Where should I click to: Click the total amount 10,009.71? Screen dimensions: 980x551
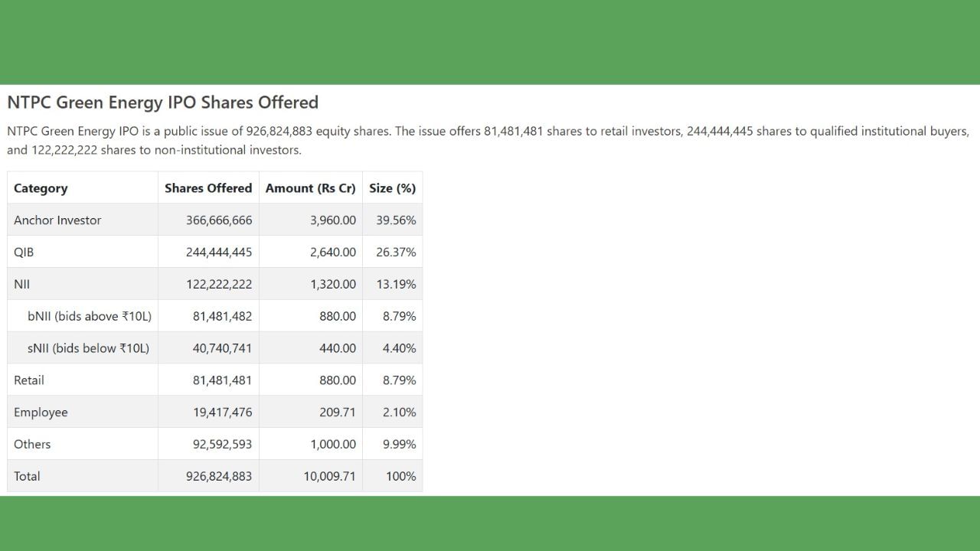pyautogui.click(x=330, y=476)
